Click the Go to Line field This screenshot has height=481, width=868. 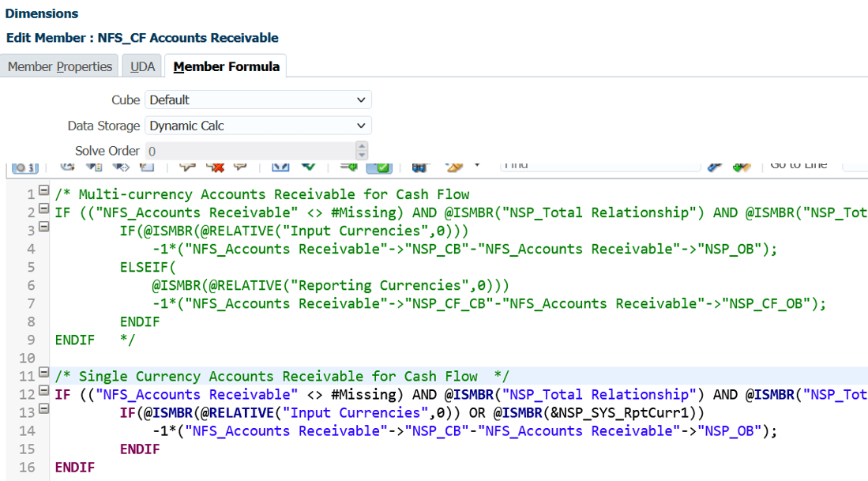(855, 166)
